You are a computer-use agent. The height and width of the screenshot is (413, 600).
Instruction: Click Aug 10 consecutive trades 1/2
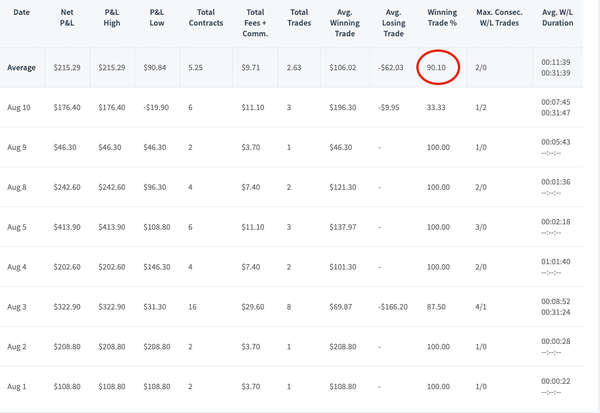(481, 108)
